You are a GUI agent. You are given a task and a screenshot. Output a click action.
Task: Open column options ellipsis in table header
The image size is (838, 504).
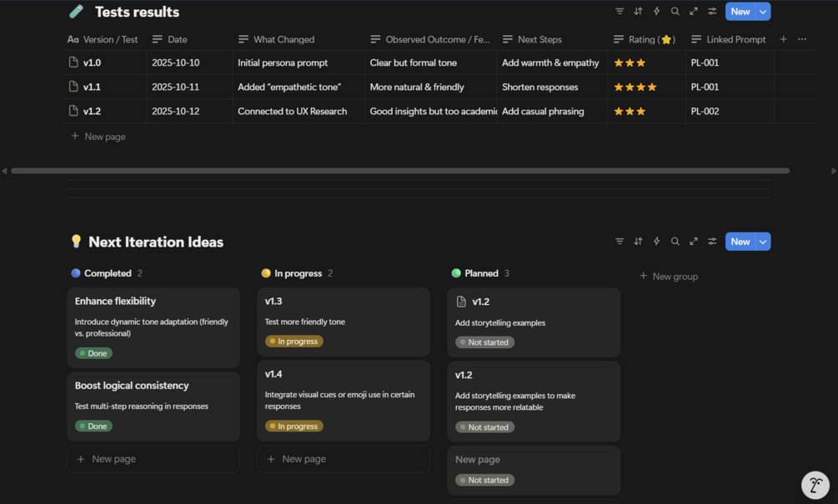[802, 39]
